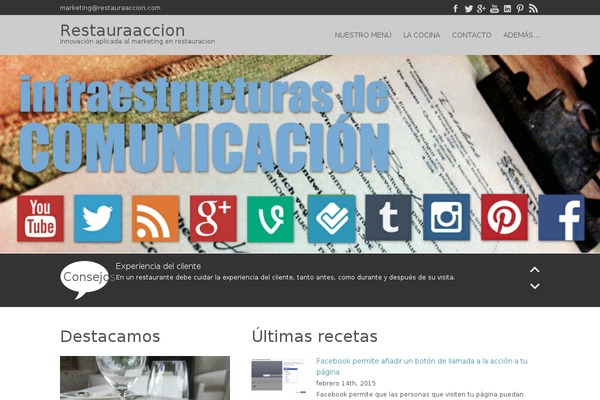Open the Google+ icon in the top bar
600x400 pixels.
click(481, 8)
